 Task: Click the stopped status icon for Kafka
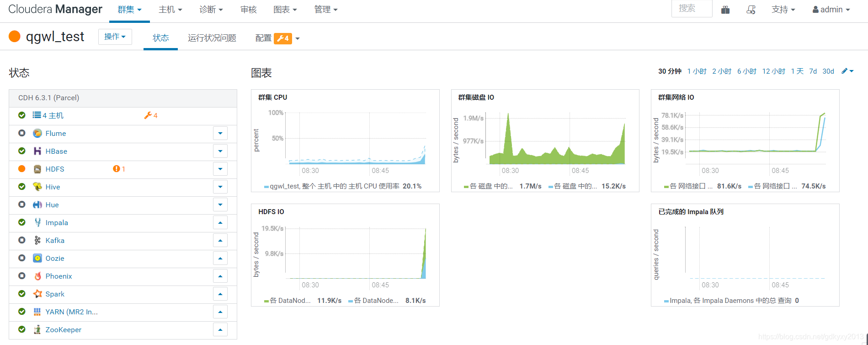(21, 240)
